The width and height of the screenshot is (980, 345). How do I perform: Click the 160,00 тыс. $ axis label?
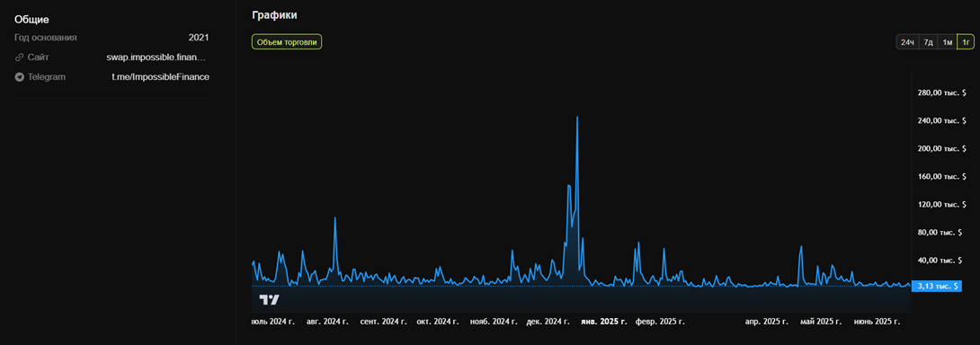(x=942, y=176)
